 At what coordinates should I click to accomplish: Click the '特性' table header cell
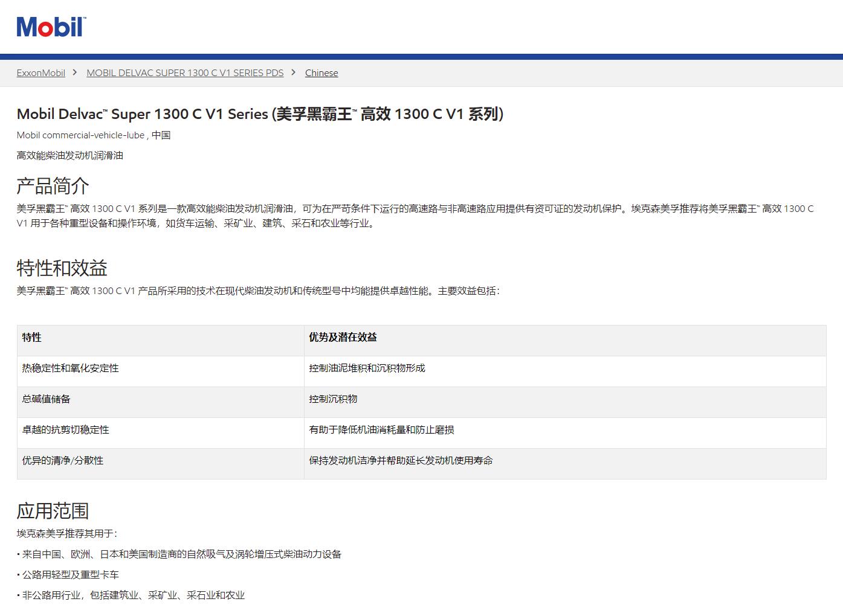pos(161,341)
